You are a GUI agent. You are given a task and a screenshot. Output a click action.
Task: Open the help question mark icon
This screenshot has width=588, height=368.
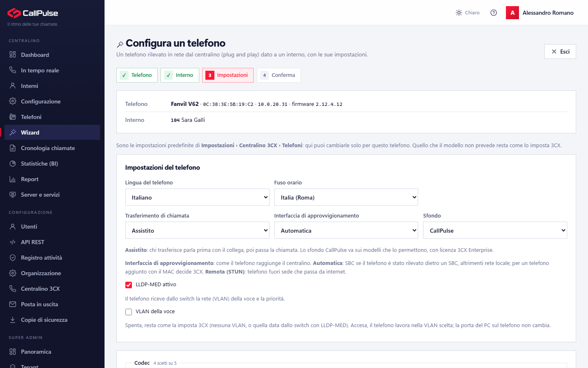494,13
